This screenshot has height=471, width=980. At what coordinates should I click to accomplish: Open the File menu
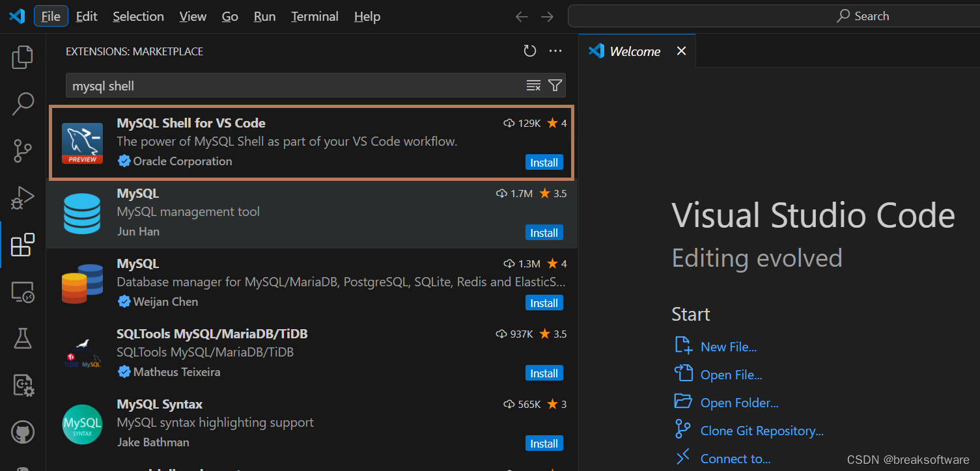51,16
